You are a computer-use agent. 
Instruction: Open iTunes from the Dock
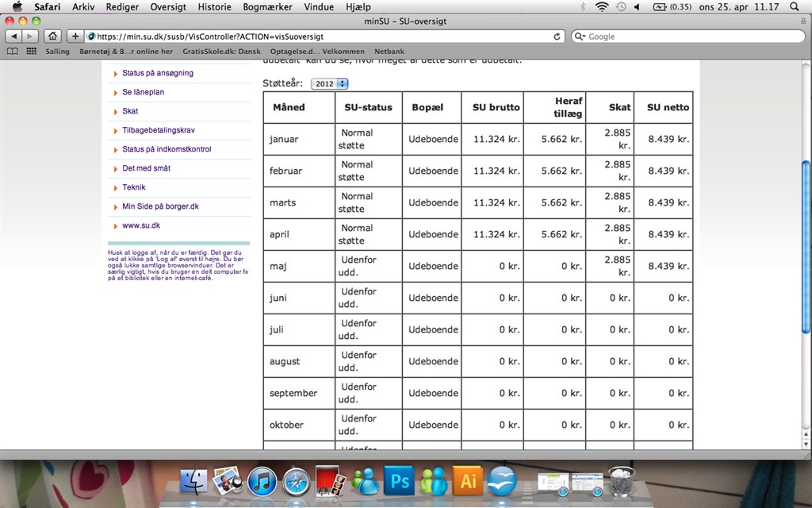[262, 481]
